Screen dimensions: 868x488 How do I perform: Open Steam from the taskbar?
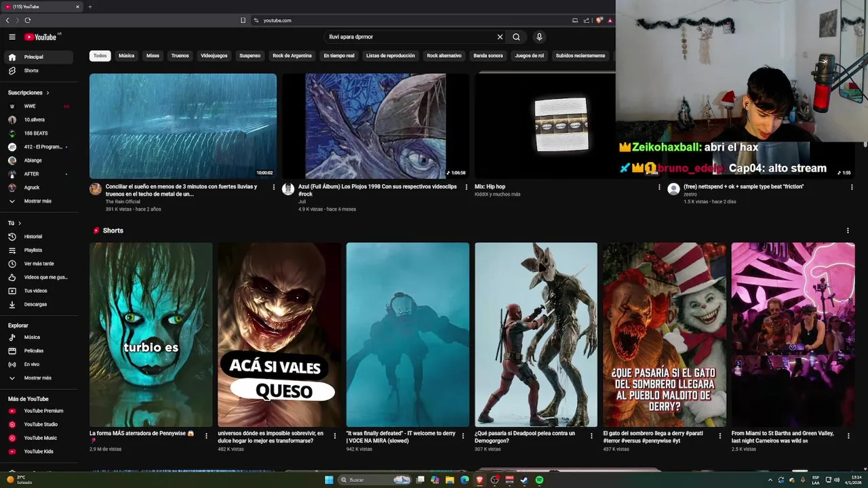[x=524, y=480]
